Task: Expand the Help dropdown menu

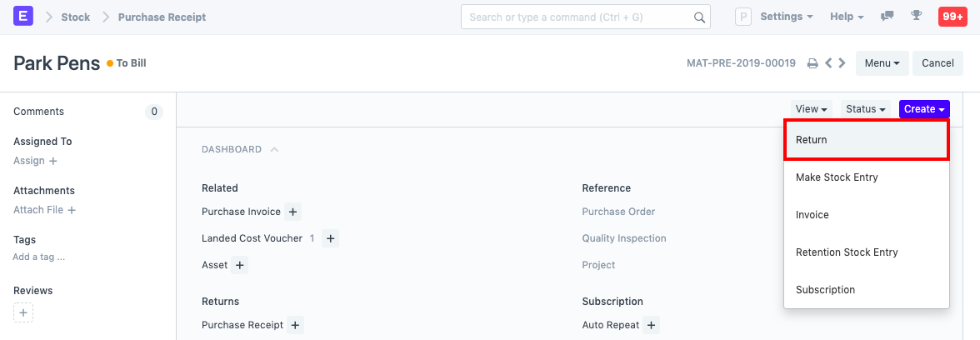Action: click(847, 17)
